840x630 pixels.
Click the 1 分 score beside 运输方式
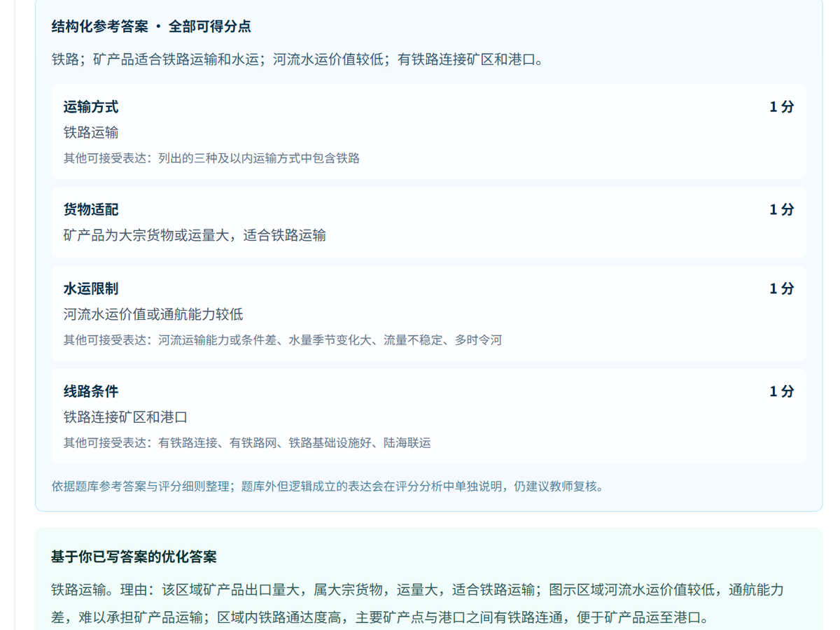click(x=782, y=107)
